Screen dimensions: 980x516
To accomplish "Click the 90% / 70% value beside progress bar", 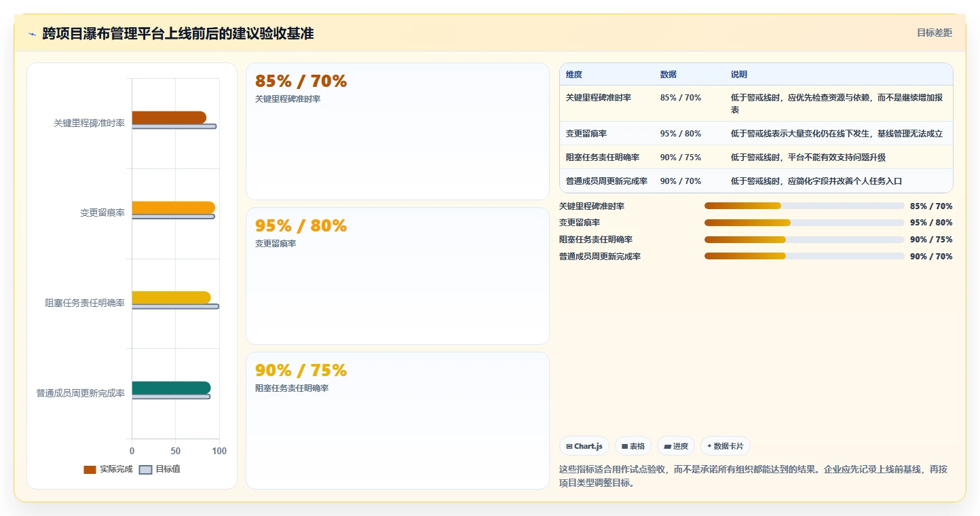I will pos(931,257).
